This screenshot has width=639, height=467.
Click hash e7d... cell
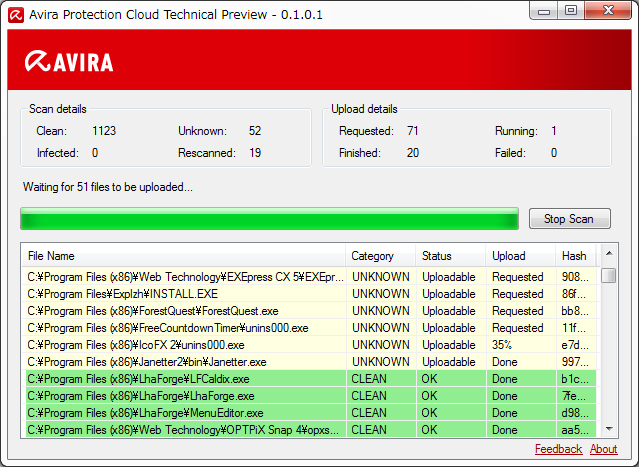click(575, 345)
